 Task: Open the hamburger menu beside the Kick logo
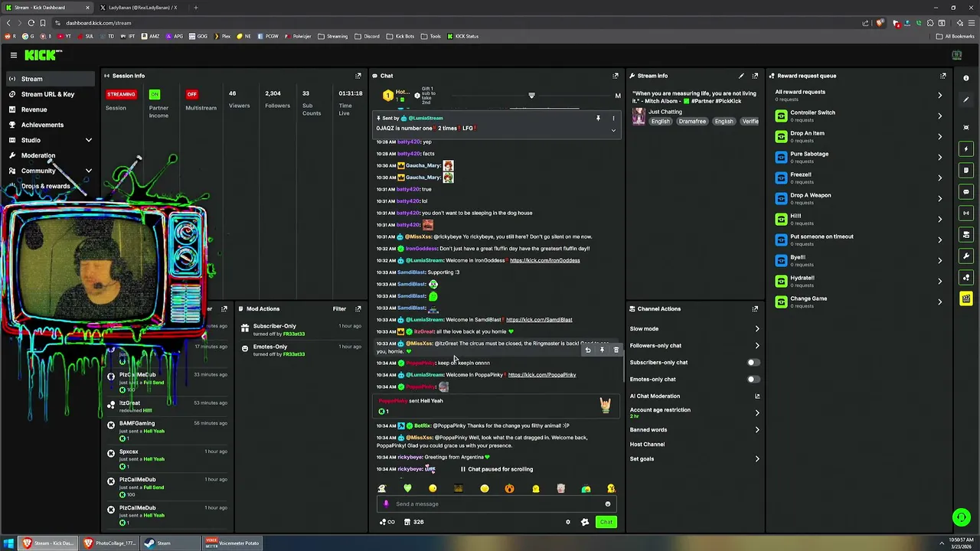13,55
